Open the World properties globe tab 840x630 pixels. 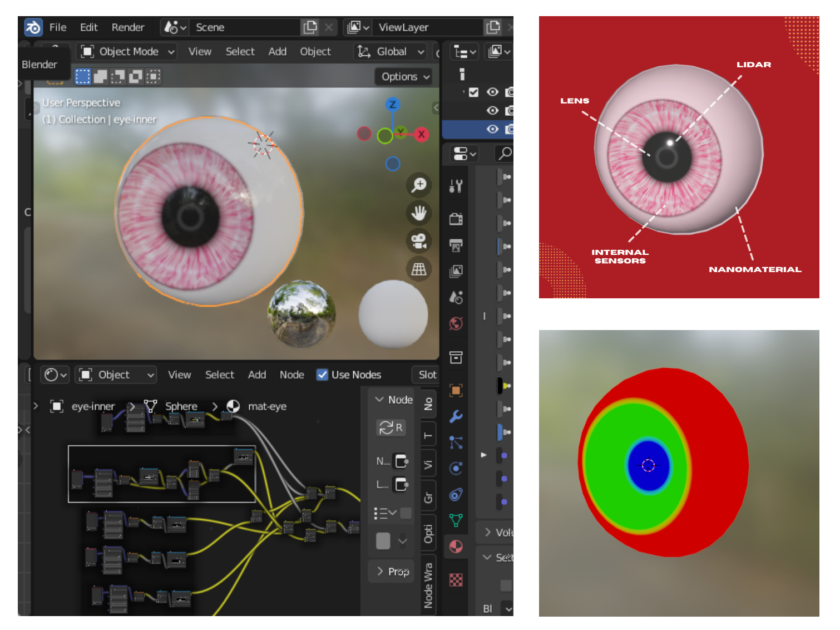pyautogui.click(x=456, y=323)
